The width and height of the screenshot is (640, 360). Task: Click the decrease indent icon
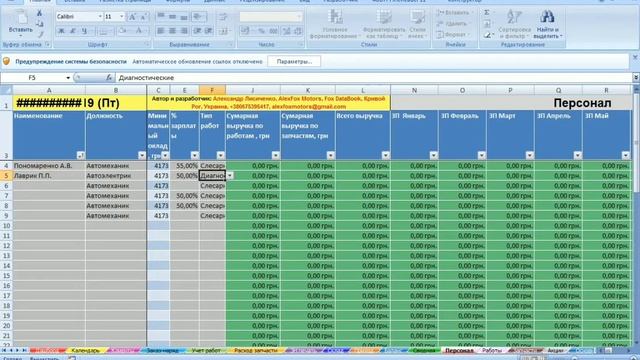(198, 31)
